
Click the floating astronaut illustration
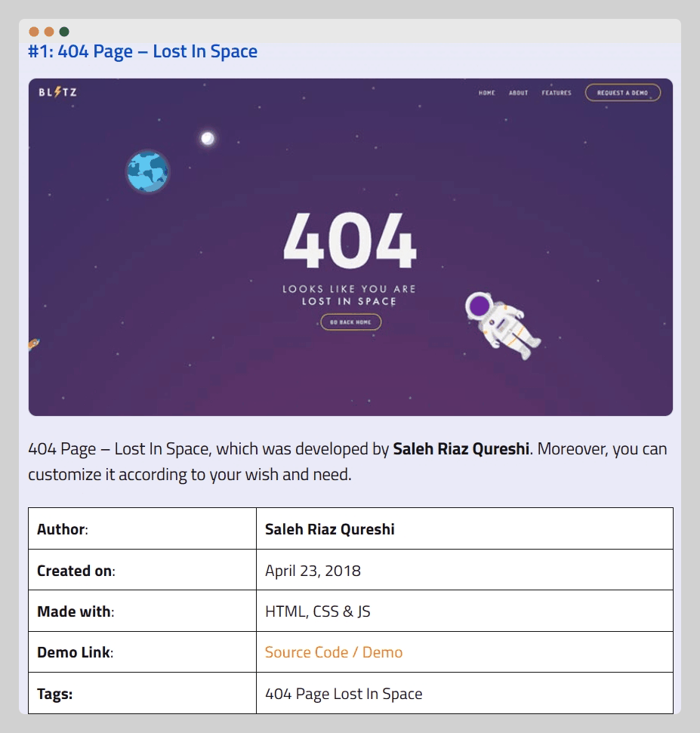pos(501,322)
